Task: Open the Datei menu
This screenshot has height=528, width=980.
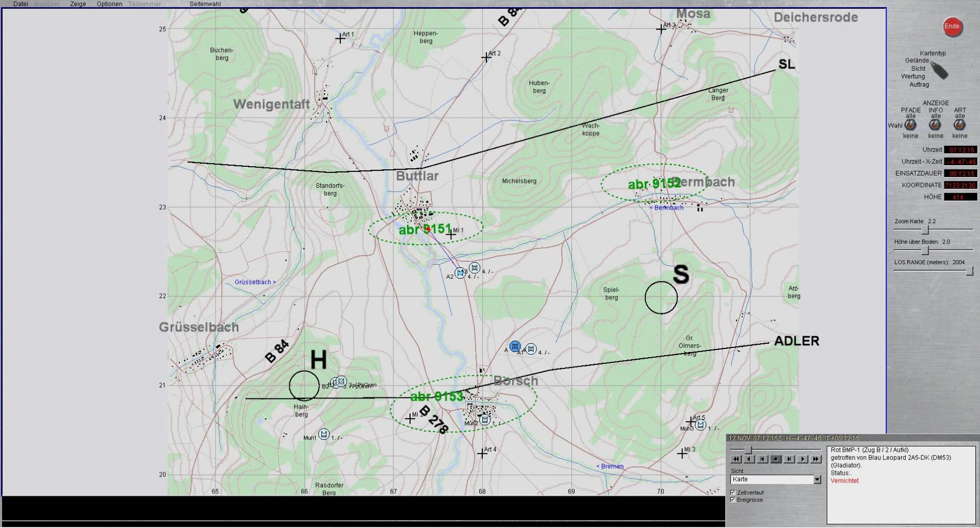Action: coord(21,4)
